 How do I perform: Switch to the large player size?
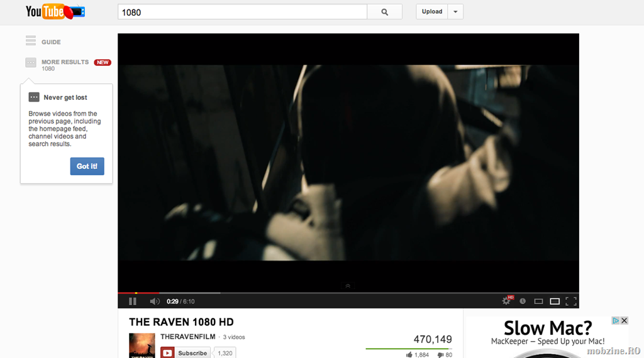[555, 301]
